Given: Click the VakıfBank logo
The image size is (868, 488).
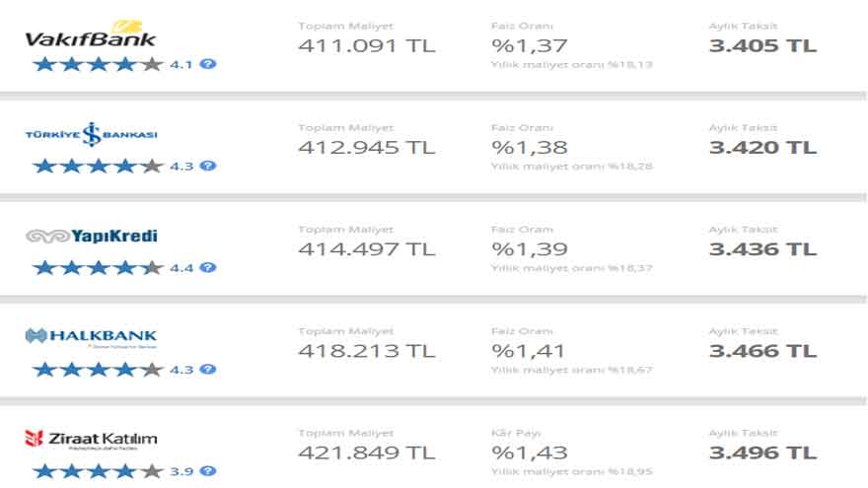Looking at the screenshot, I should coord(91,35).
